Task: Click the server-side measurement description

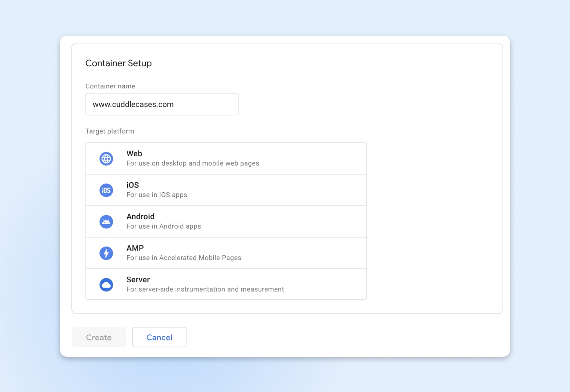Action: (205, 289)
